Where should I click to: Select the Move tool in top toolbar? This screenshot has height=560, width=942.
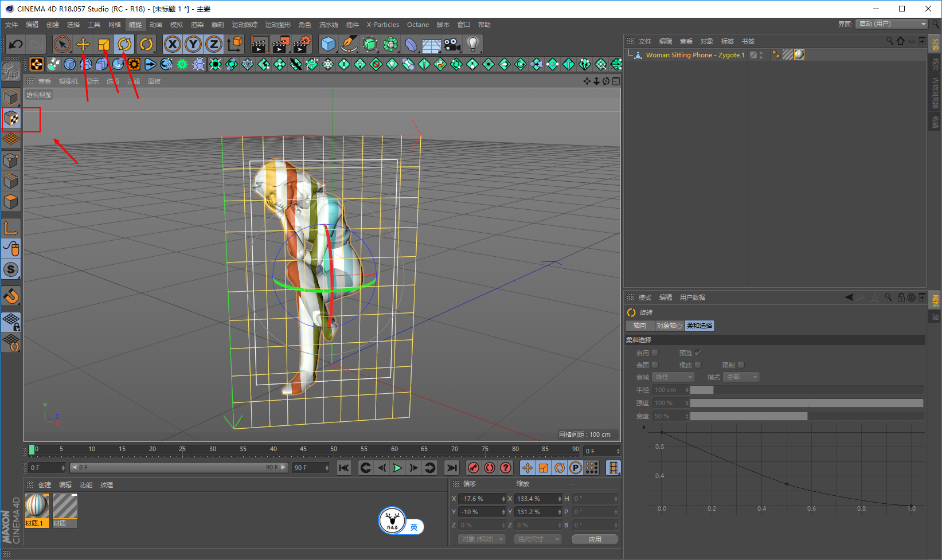pos(83,44)
